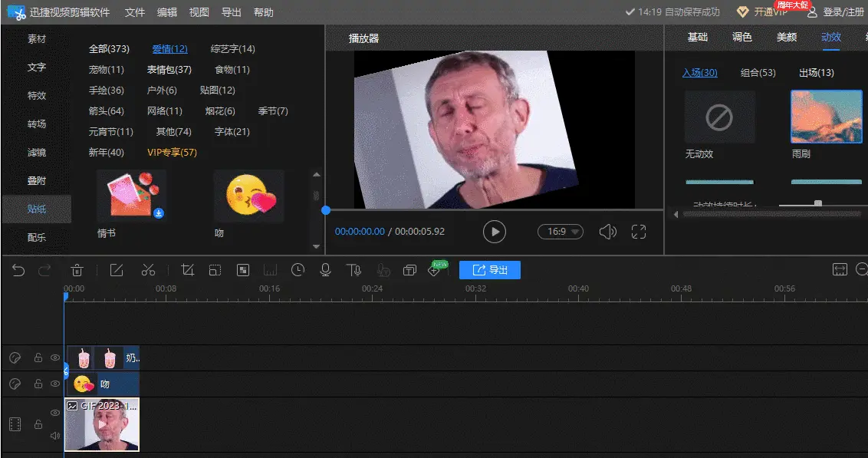The height and width of the screenshot is (458, 868).
Task: Filter stickers by 表情包(37)
Action: 169,69
